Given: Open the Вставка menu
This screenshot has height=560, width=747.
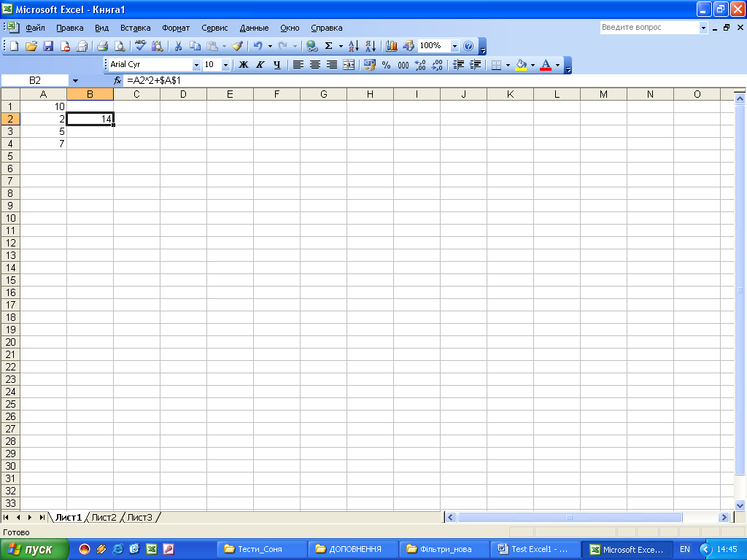Looking at the screenshot, I should (135, 28).
